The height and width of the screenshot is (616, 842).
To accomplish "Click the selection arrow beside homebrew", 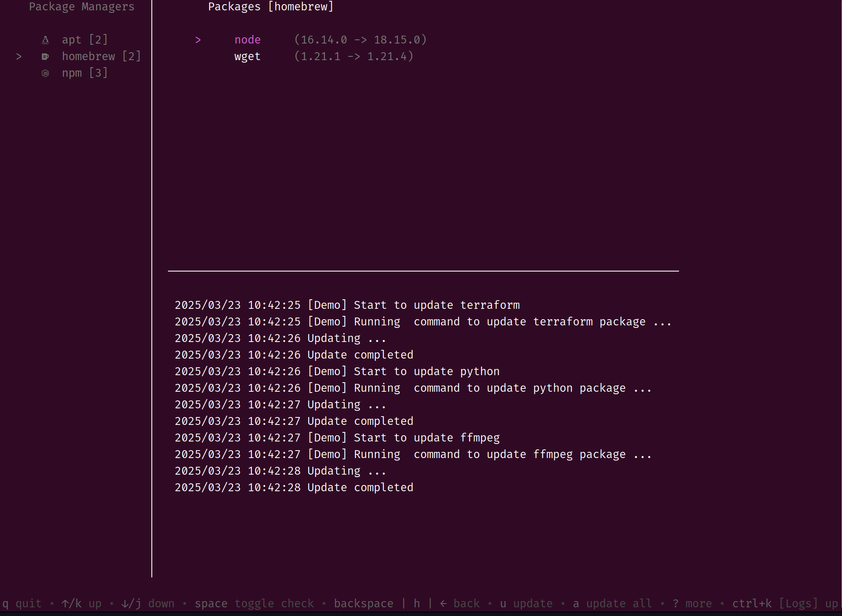I will [x=19, y=56].
